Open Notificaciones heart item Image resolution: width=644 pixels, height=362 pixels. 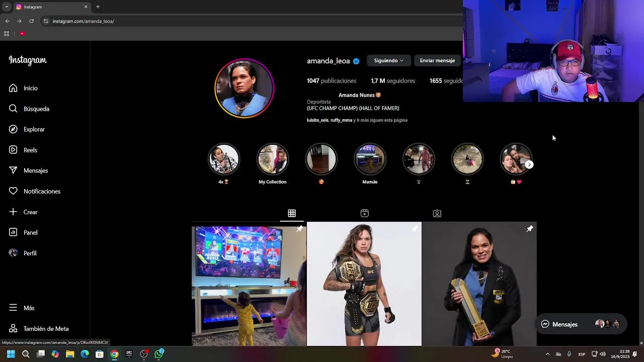(34, 191)
